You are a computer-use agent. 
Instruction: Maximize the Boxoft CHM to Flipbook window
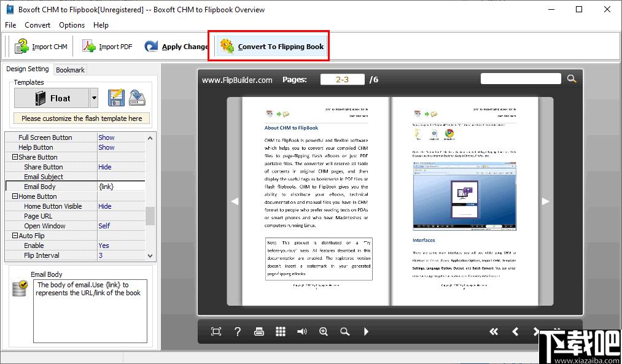(579, 10)
